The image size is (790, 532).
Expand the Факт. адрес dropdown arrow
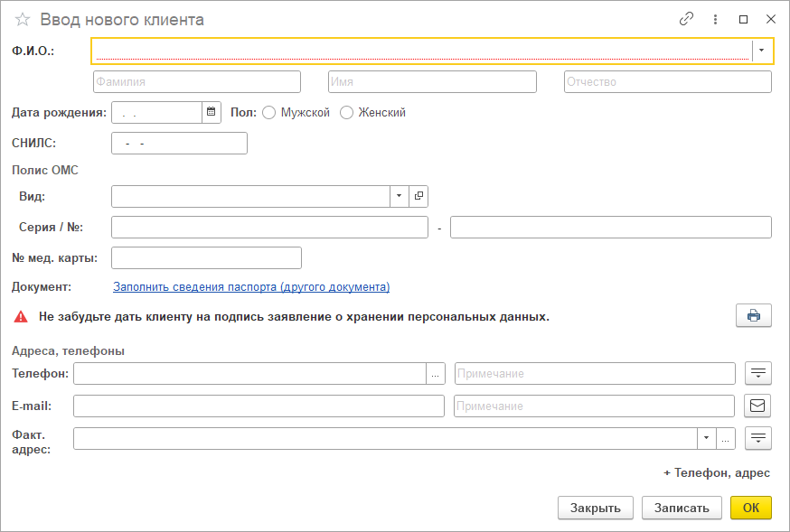click(706, 438)
